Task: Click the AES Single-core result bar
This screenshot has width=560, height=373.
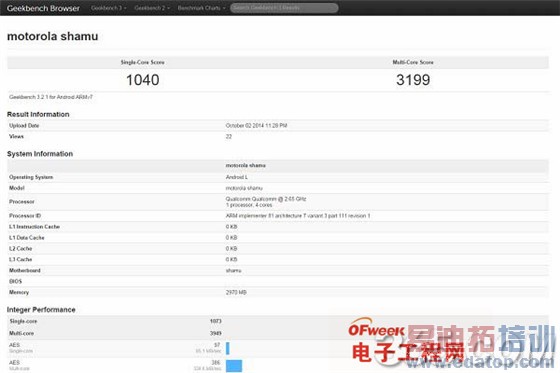Action: tap(228, 348)
